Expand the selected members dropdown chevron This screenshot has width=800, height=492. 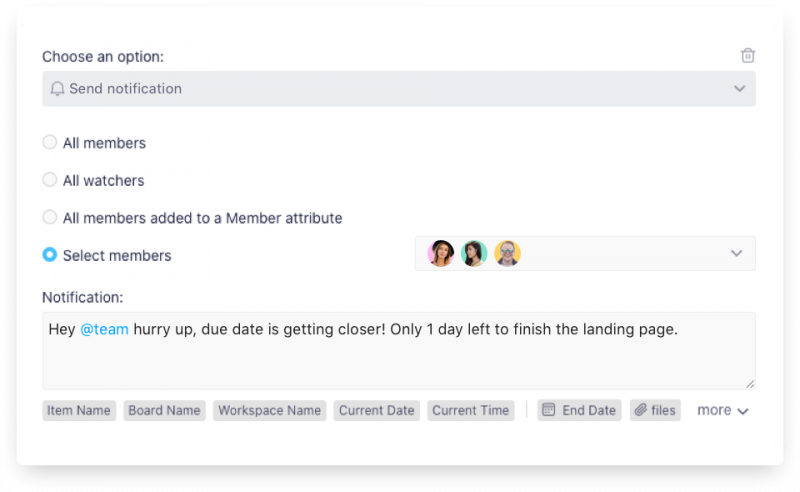pos(737,254)
